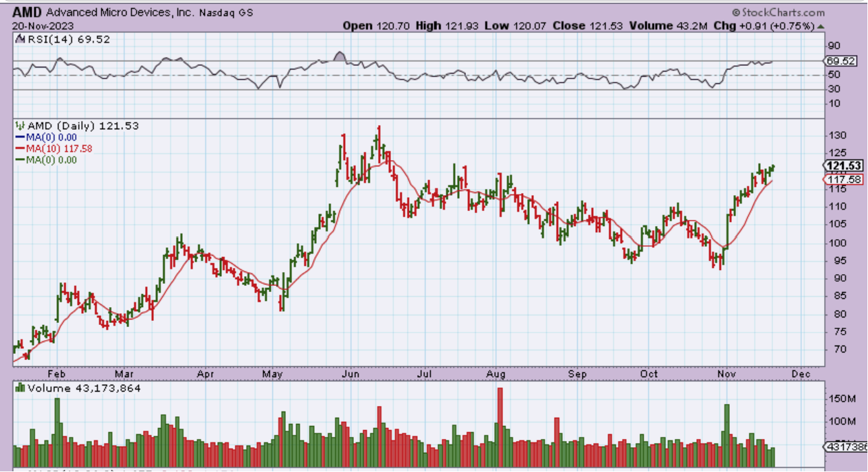Click the 90 label on RSI axis
The image size is (868, 472).
click(834, 45)
